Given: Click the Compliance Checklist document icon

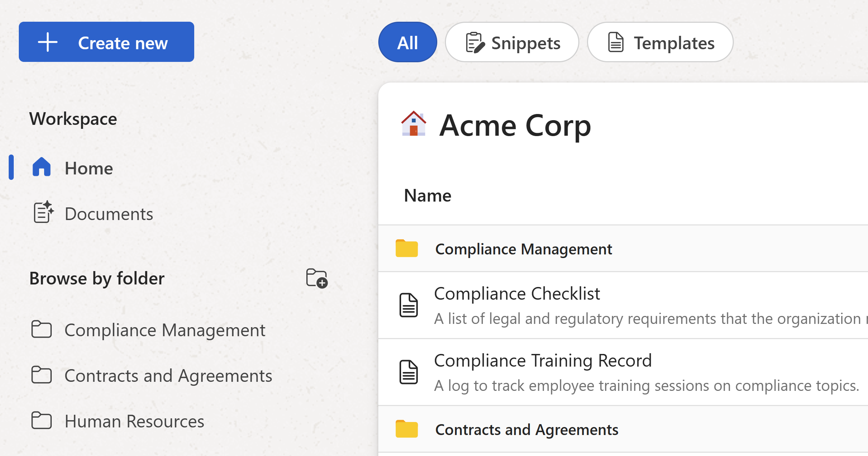Looking at the screenshot, I should pyautogui.click(x=409, y=305).
